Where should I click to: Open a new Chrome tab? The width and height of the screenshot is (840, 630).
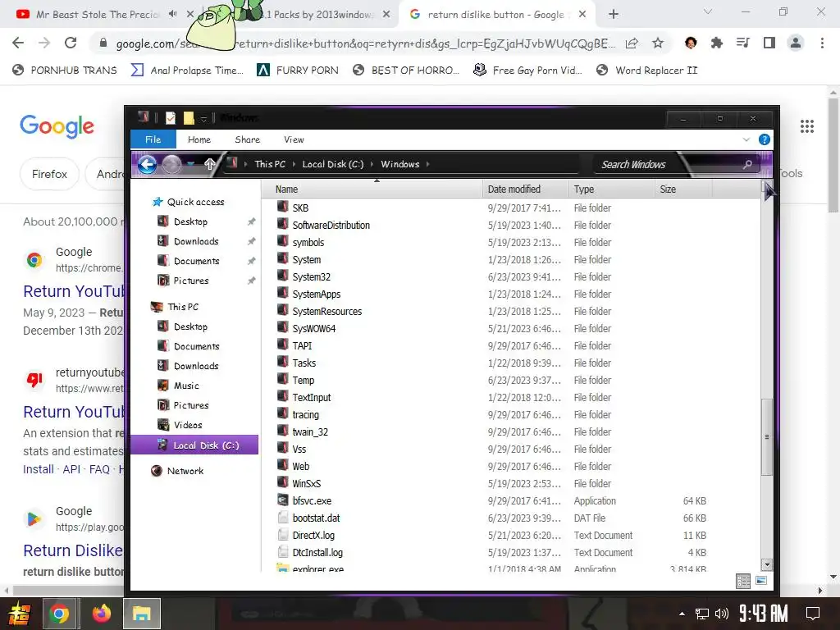[614, 15]
